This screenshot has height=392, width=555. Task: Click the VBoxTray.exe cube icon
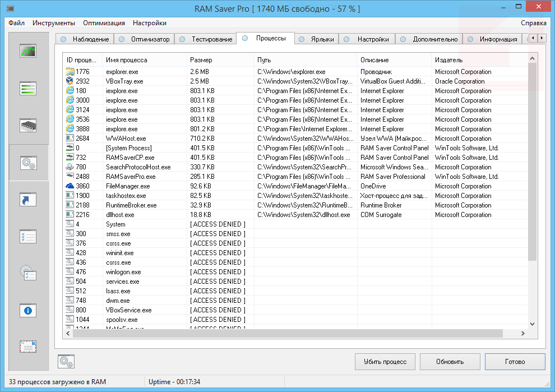(70, 81)
